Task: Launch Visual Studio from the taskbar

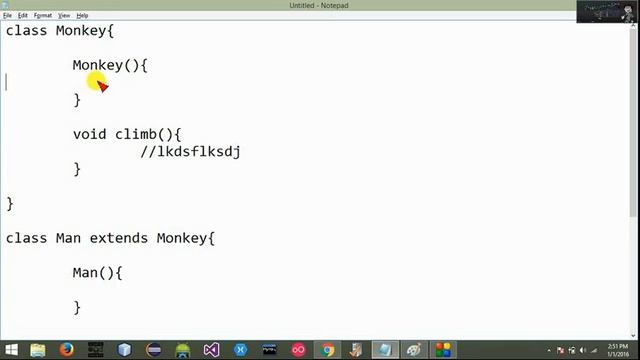Action: tap(211, 350)
